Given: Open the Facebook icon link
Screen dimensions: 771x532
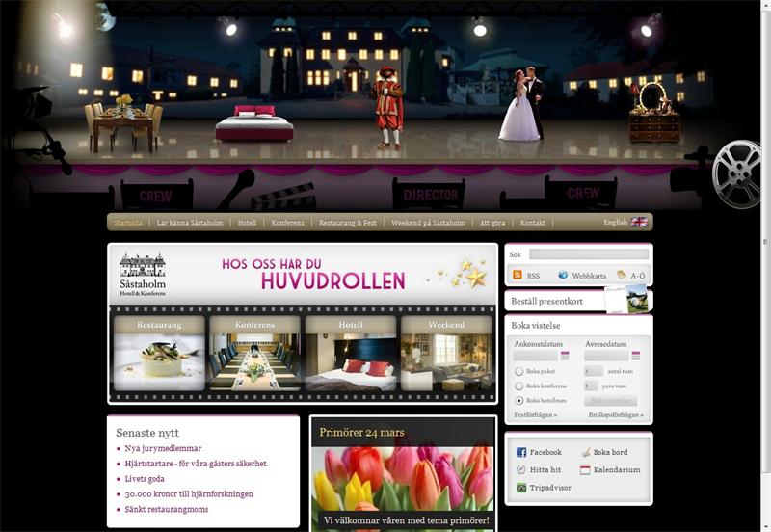Looking at the screenshot, I should [521, 452].
